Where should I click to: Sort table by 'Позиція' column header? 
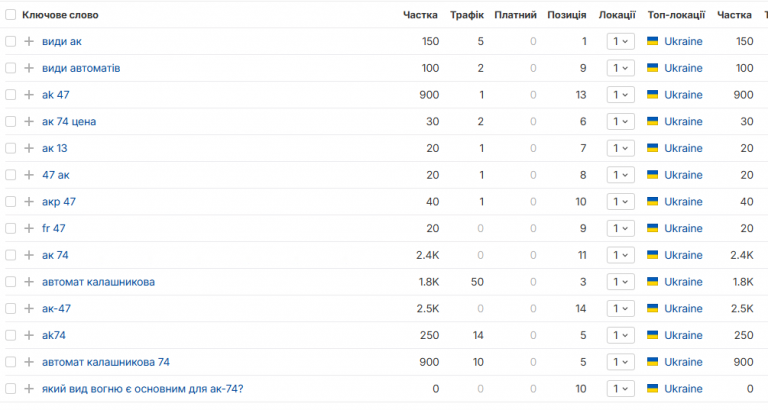tap(567, 15)
